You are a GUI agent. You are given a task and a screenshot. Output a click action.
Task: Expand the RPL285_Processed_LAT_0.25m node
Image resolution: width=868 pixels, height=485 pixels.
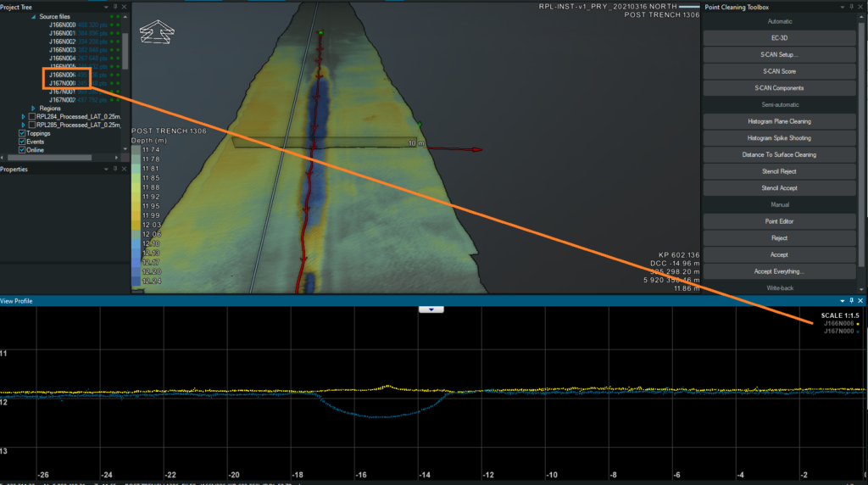pyautogui.click(x=23, y=125)
